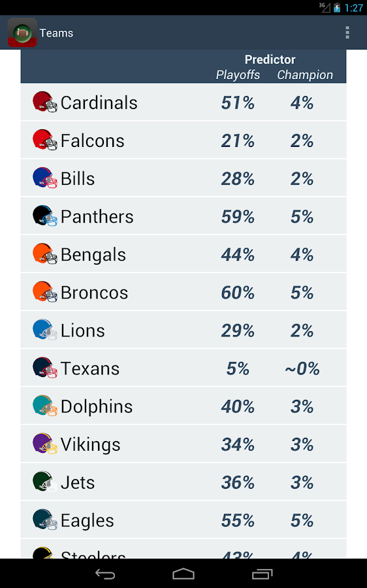This screenshot has height=588, width=367.
Task: Sort by the Champion column header
Action: click(305, 75)
